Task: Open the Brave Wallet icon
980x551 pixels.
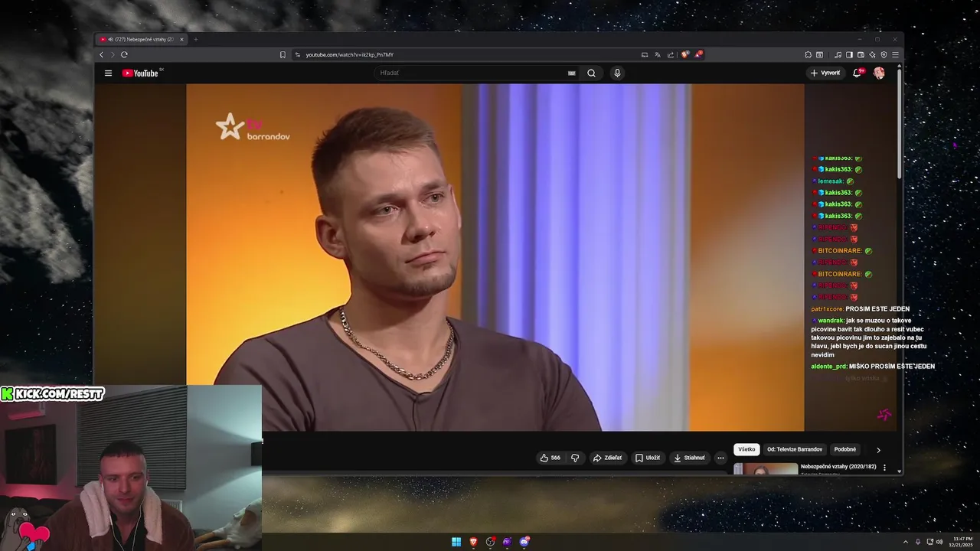Action: [861, 54]
